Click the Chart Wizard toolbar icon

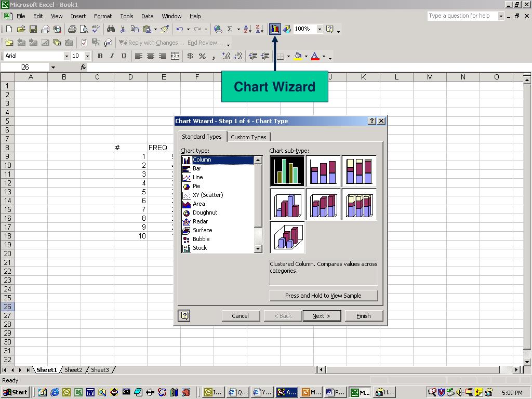pos(275,29)
